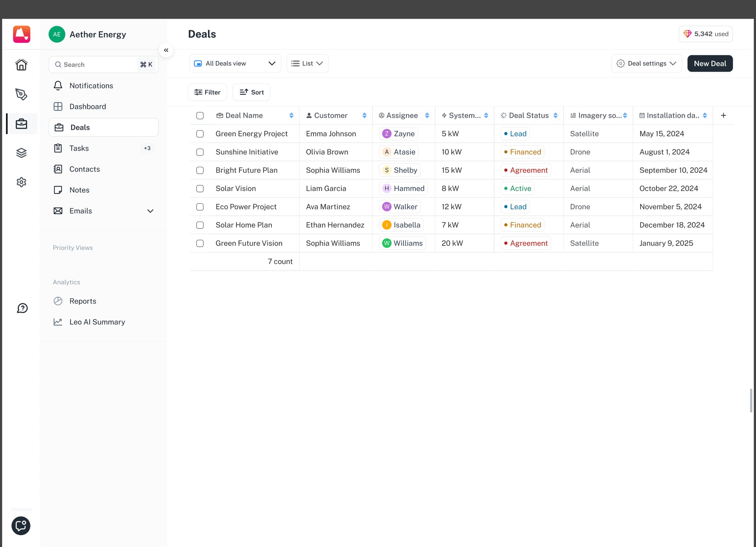Open the List layout dropdown
The height and width of the screenshot is (547, 756).
tap(307, 63)
